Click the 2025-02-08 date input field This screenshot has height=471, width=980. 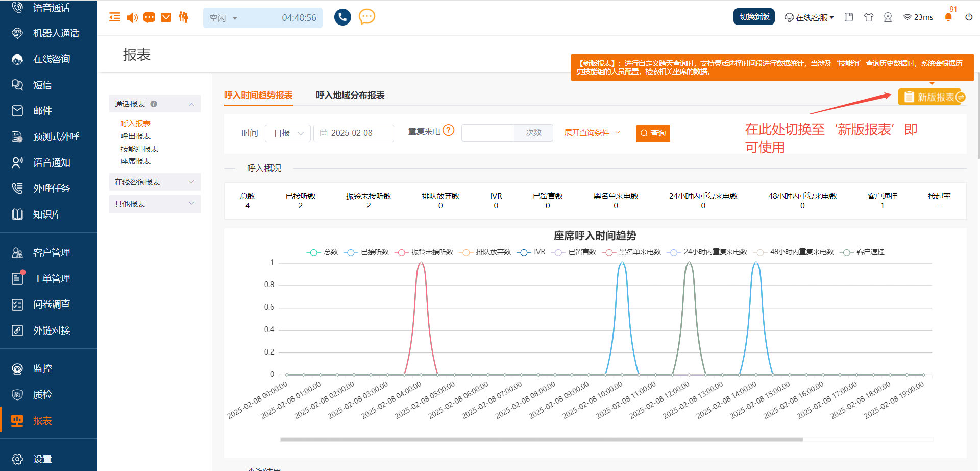click(x=353, y=133)
